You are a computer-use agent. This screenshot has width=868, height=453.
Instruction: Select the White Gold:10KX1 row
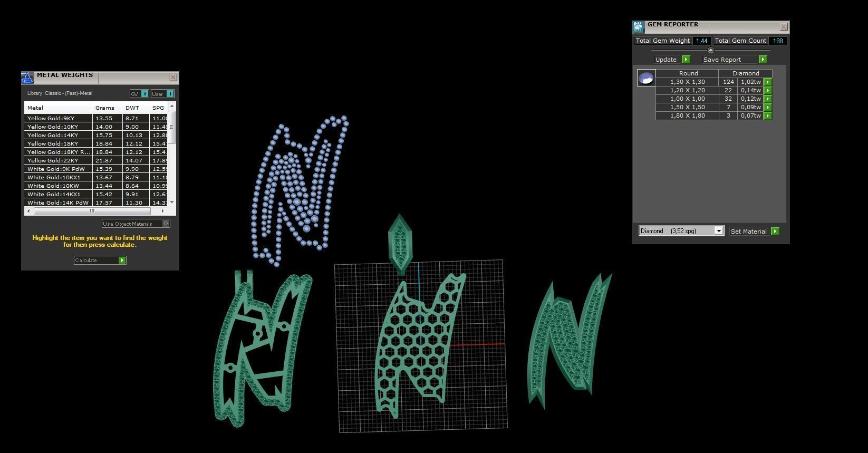[96, 177]
